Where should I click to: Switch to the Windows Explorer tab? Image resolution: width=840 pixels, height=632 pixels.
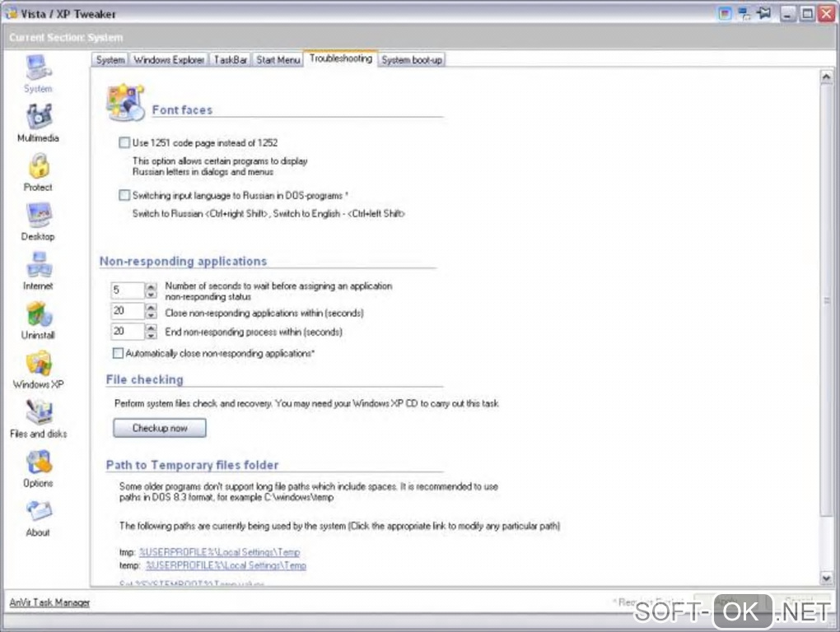click(x=169, y=60)
